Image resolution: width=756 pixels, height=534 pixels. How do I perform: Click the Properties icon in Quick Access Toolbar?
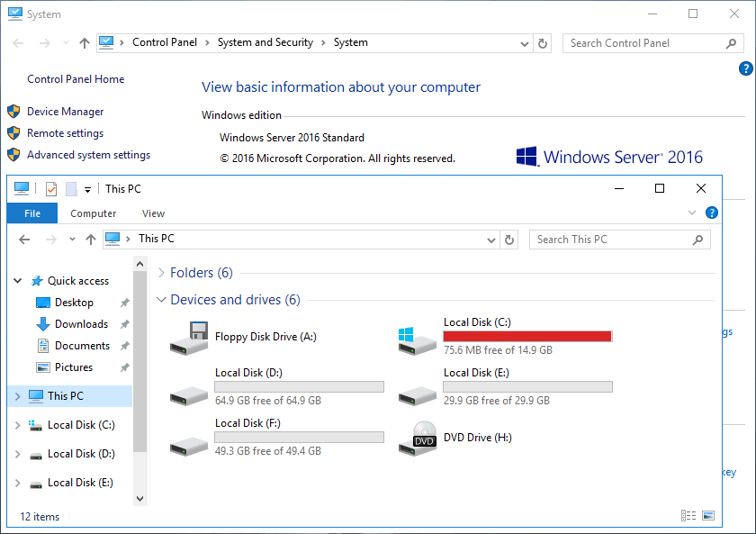[50, 189]
